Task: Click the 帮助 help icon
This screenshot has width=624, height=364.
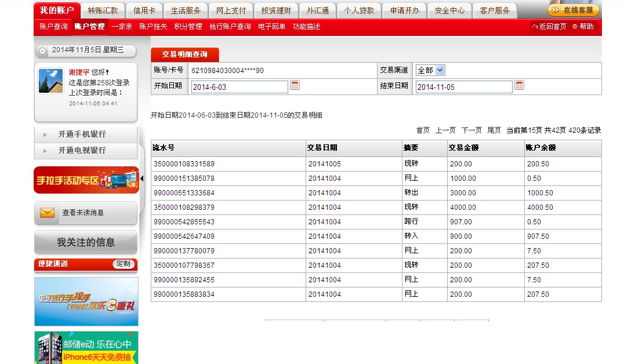Action: click(x=575, y=27)
